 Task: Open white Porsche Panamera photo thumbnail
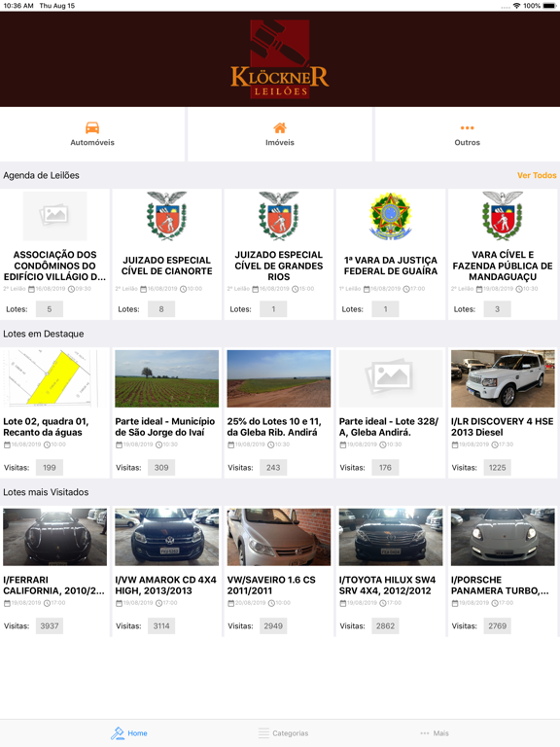click(503, 537)
